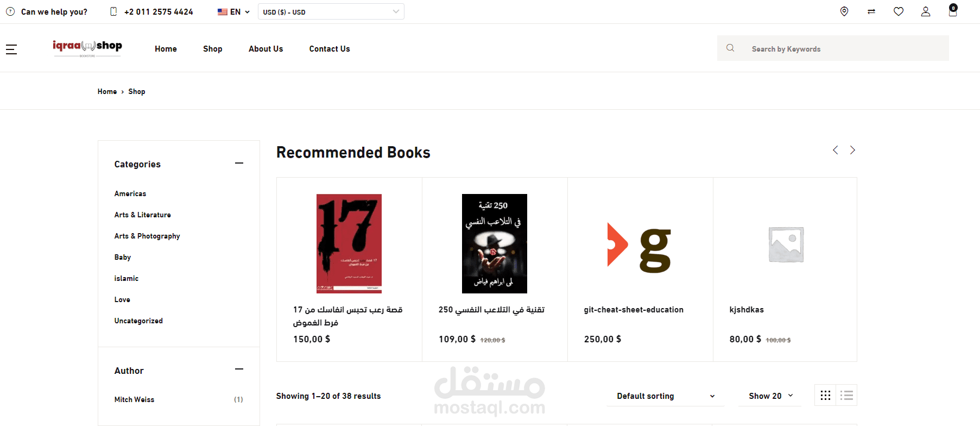980x426 pixels.
Task: Open the hamburger side menu
Action: coord(11,49)
